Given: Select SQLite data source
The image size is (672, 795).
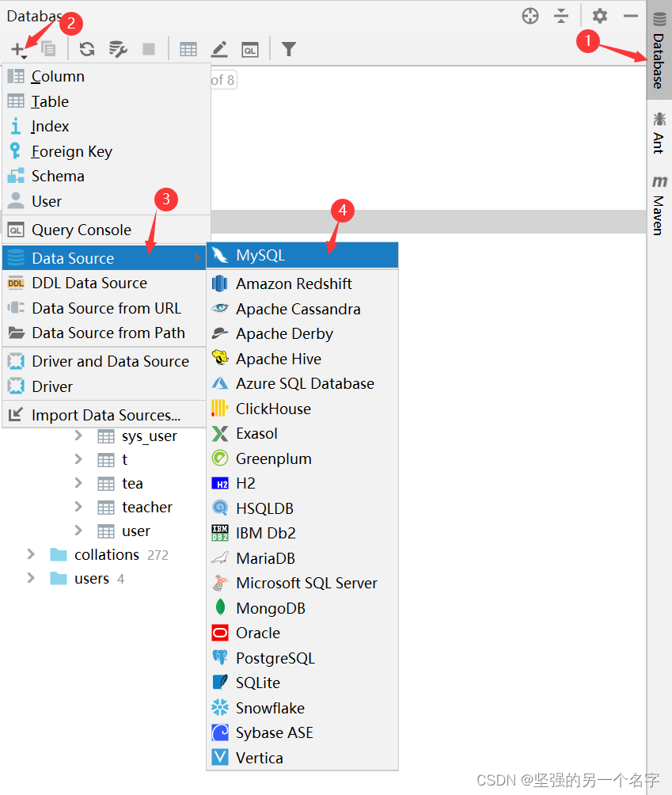Looking at the screenshot, I should (x=302, y=683).
